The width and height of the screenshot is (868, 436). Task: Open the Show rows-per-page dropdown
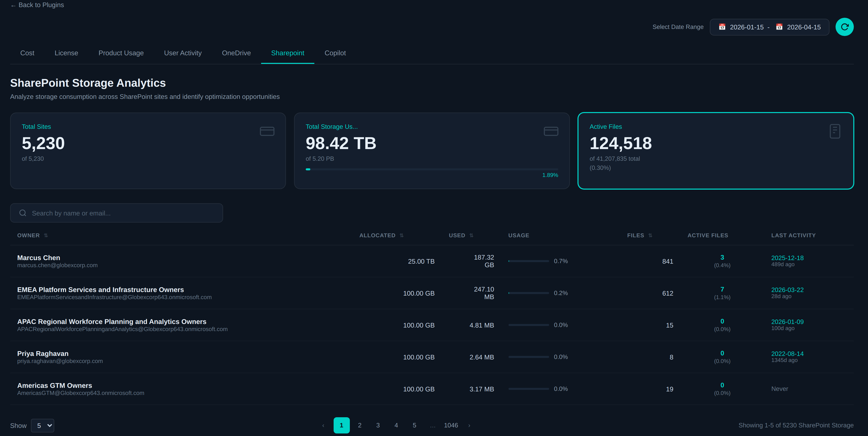[42, 426]
